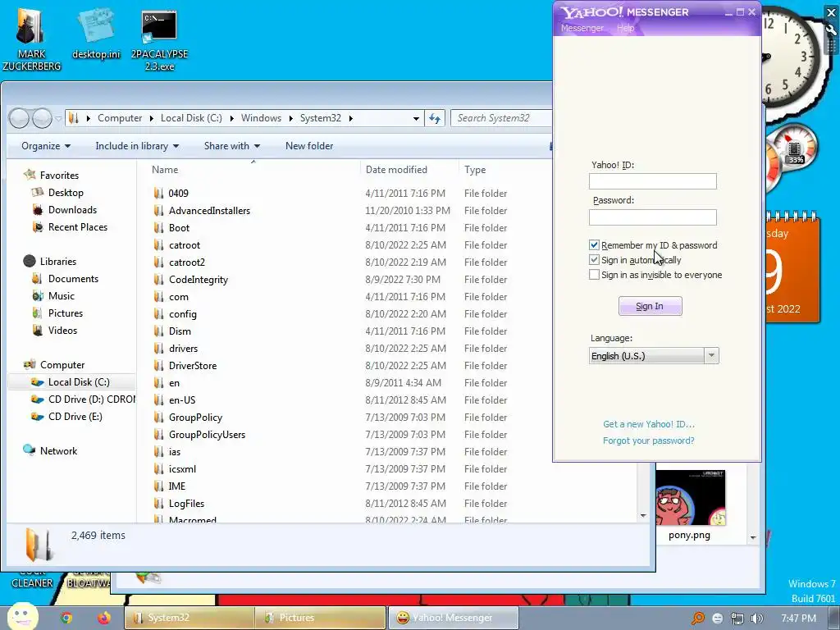Open the Include in library dropdown
Viewport: 840px width, 630px height.
point(137,146)
